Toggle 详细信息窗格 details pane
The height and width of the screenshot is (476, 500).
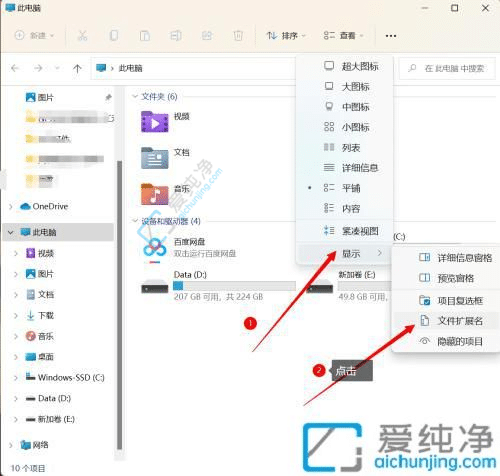(446, 257)
